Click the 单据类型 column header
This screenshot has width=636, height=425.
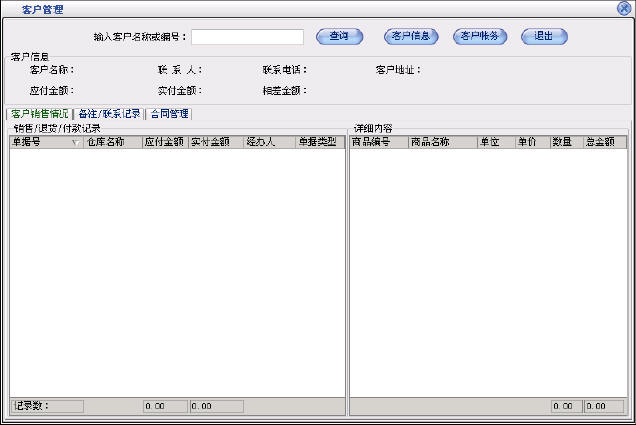[319, 143]
